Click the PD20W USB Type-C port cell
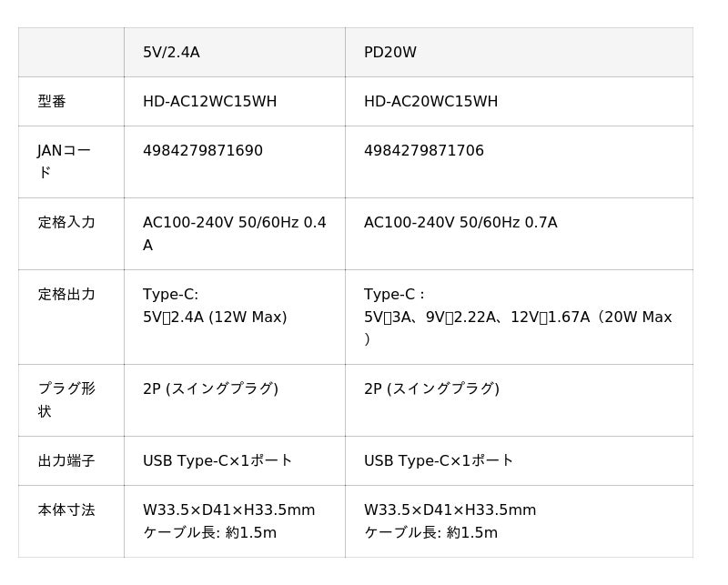This screenshot has width=728, height=585. (439, 461)
